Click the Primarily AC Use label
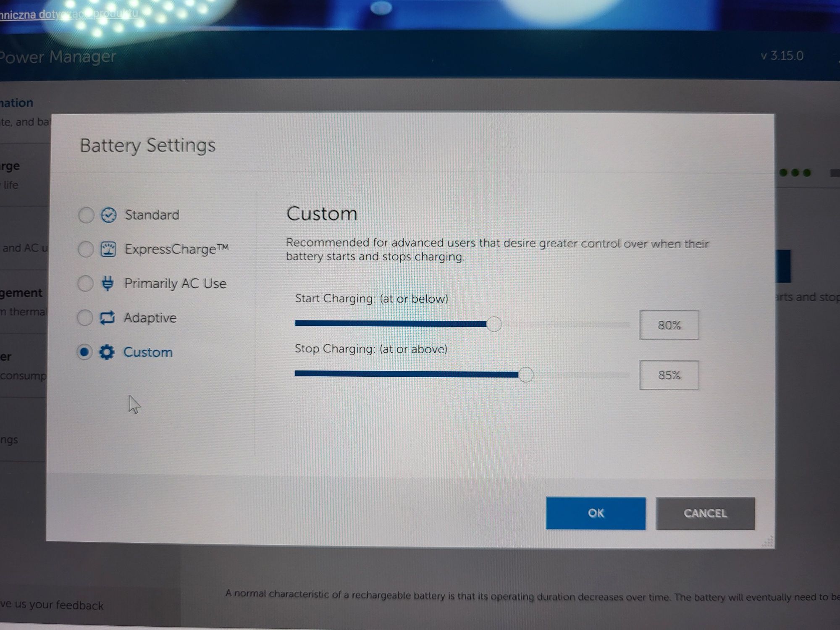Screen dimensions: 840x630 pyautogui.click(x=175, y=283)
